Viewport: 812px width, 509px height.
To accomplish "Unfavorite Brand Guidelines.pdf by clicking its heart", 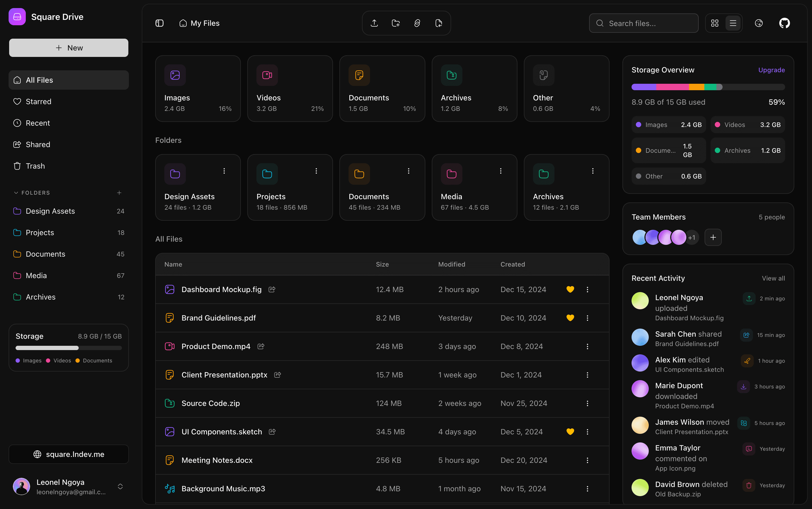I will (570, 317).
